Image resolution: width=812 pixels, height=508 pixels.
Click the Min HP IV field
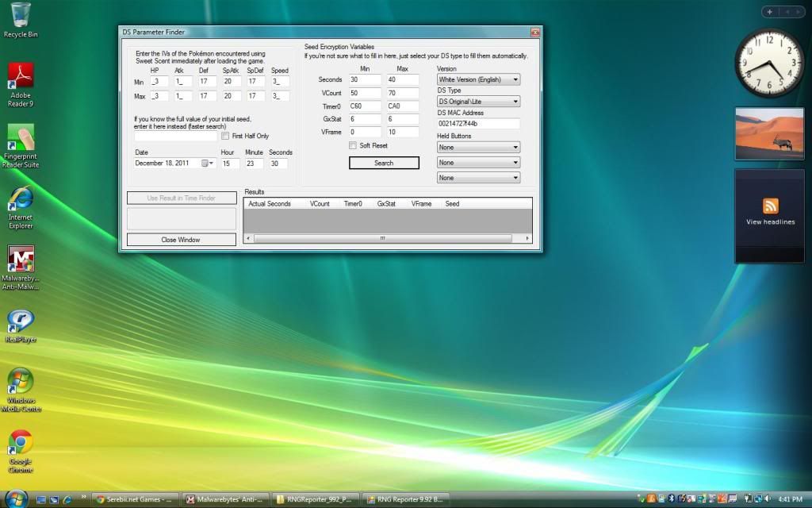[159, 82]
